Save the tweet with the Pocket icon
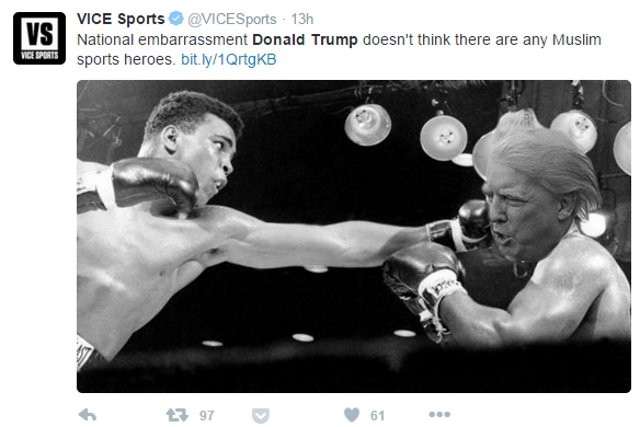Image resolution: width=640 pixels, height=427 pixels. point(260,416)
